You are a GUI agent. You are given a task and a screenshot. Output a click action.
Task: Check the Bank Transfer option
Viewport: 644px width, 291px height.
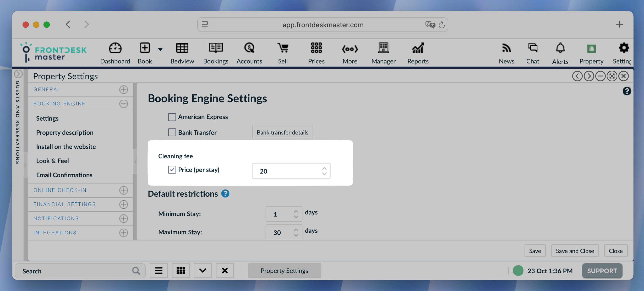coord(172,132)
